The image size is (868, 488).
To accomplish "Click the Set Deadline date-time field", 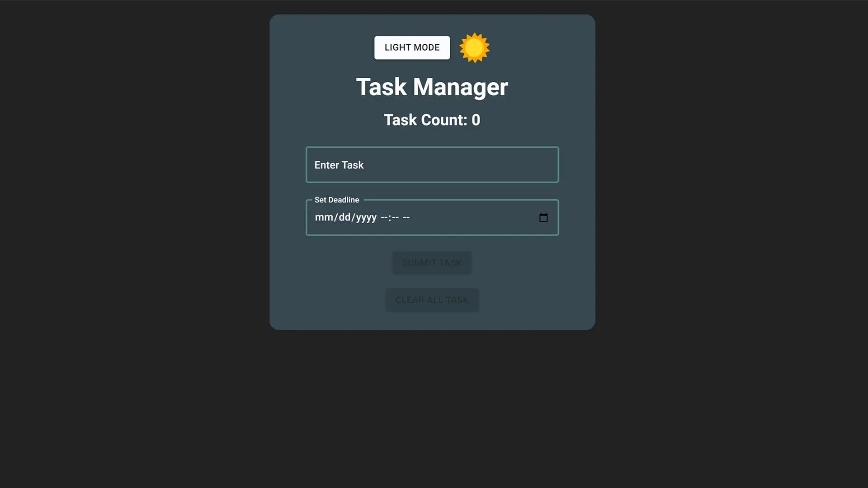I will (x=432, y=217).
